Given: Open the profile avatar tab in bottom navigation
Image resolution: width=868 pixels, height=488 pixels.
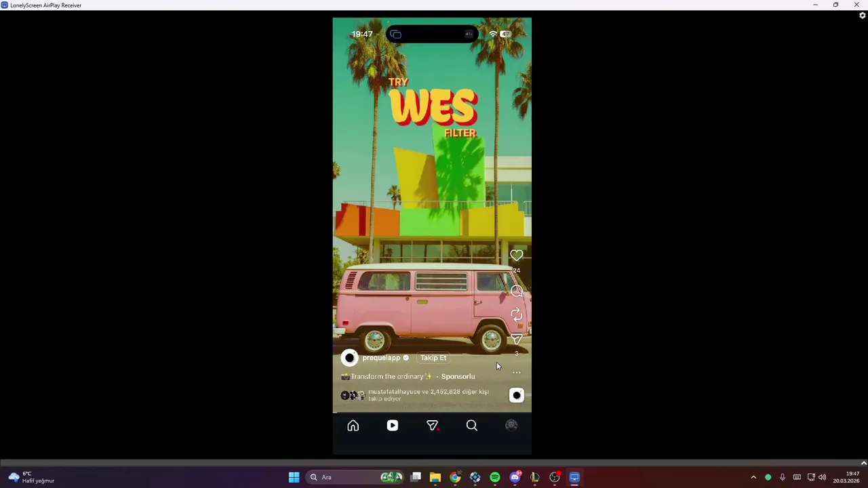Looking at the screenshot, I should pos(511,426).
